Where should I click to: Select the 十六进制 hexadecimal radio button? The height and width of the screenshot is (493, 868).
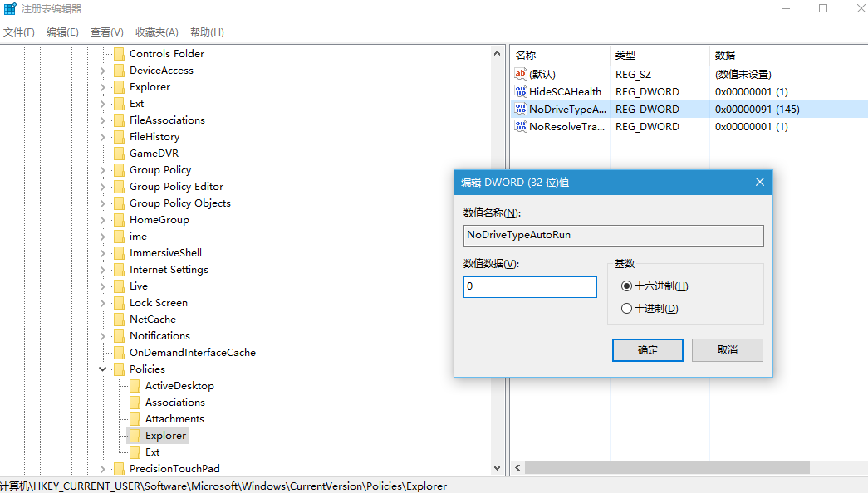[x=627, y=286]
